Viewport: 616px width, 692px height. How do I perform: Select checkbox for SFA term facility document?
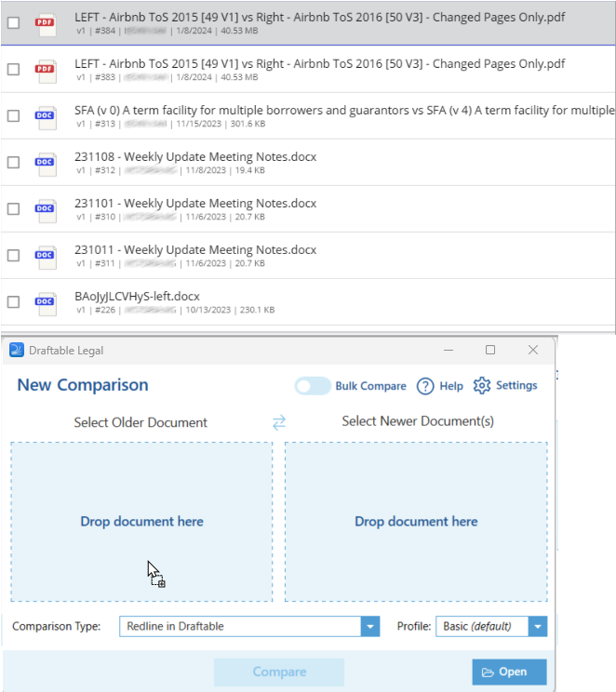tap(14, 115)
